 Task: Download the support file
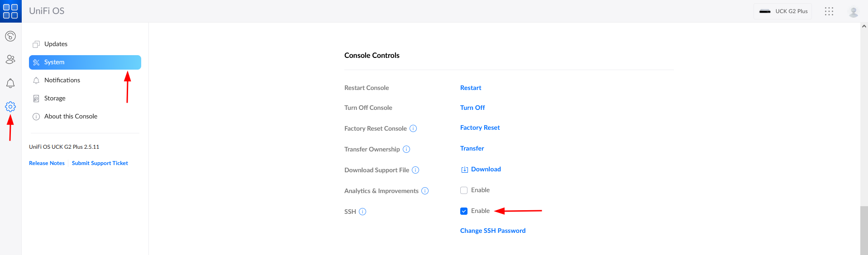pyautogui.click(x=486, y=169)
